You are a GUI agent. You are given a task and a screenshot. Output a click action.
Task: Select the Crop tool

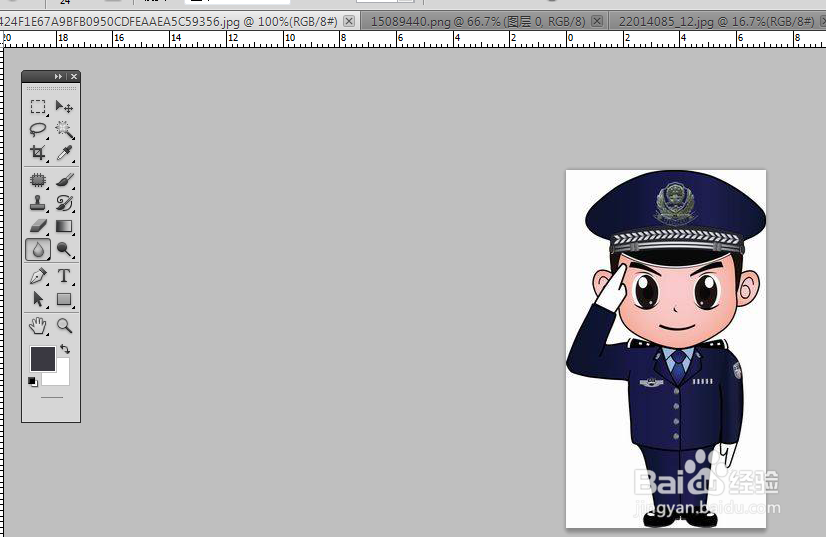pos(38,153)
